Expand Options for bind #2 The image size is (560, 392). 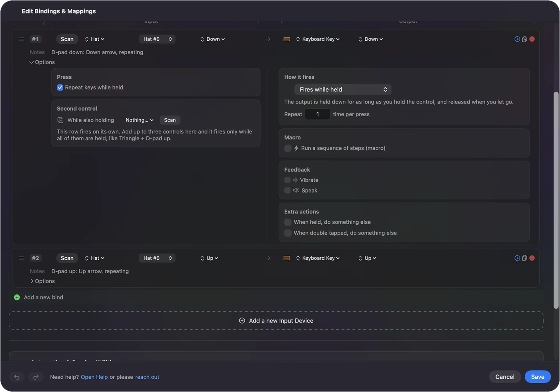[x=42, y=281]
